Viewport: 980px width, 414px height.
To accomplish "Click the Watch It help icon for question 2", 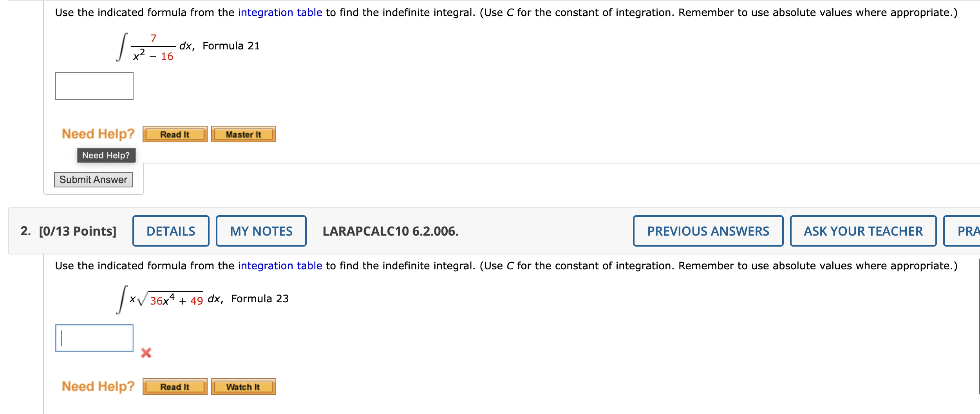I will [x=243, y=387].
